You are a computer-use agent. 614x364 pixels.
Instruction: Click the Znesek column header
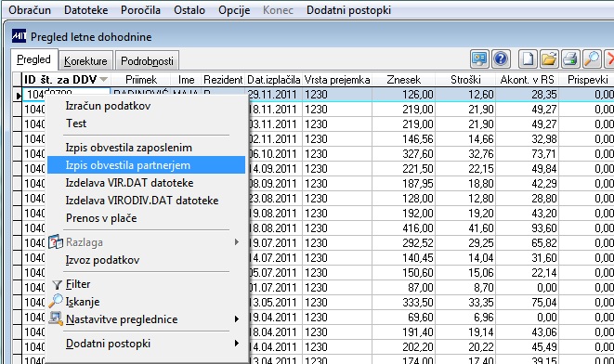403,80
